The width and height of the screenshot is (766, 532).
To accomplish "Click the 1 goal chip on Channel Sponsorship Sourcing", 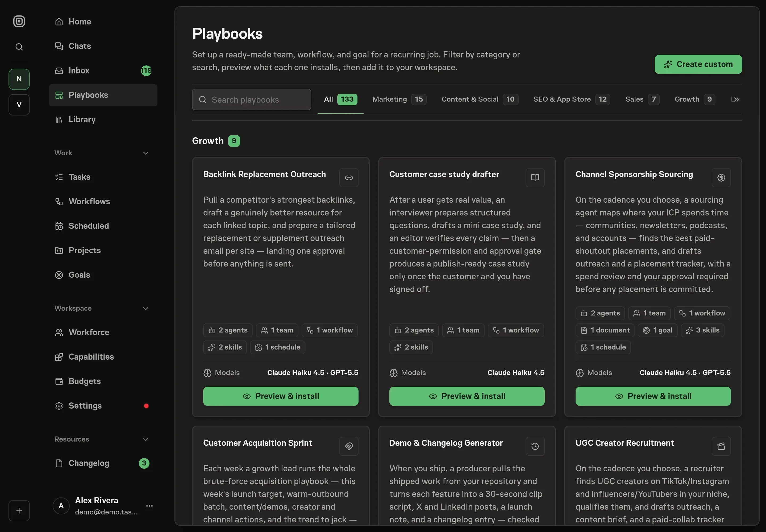I will tap(658, 330).
